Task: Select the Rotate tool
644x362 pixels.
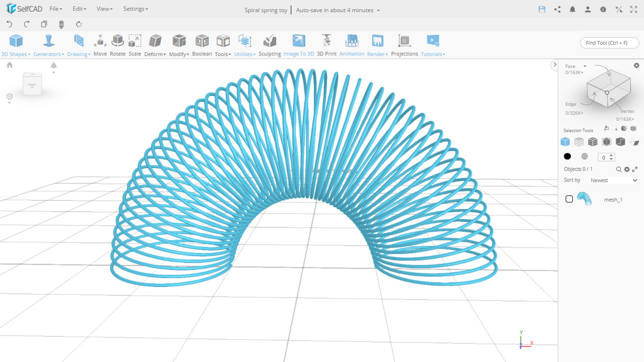Action: (118, 45)
